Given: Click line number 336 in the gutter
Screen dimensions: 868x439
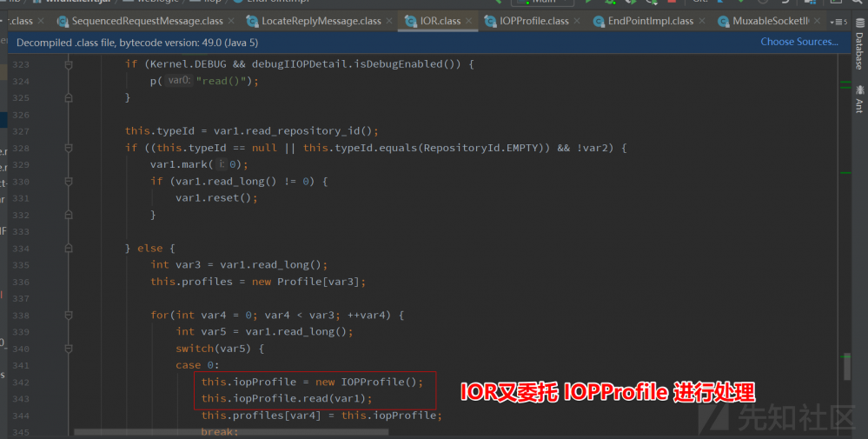Looking at the screenshot, I should click(21, 282).
